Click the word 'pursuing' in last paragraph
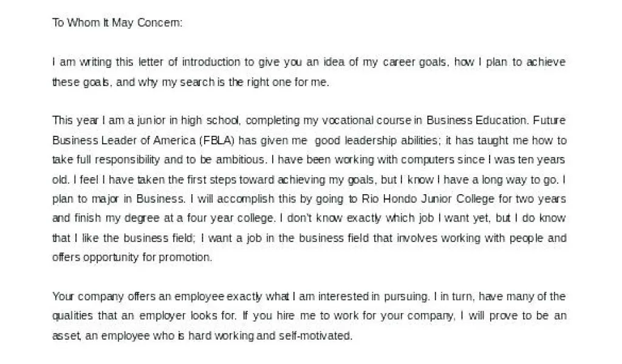622x364 pixels. (406, 297)
